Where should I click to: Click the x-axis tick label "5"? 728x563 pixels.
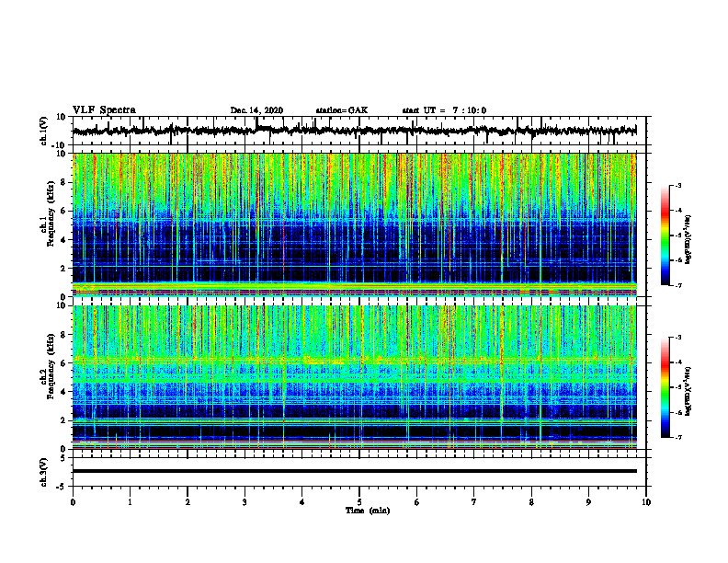359,502
